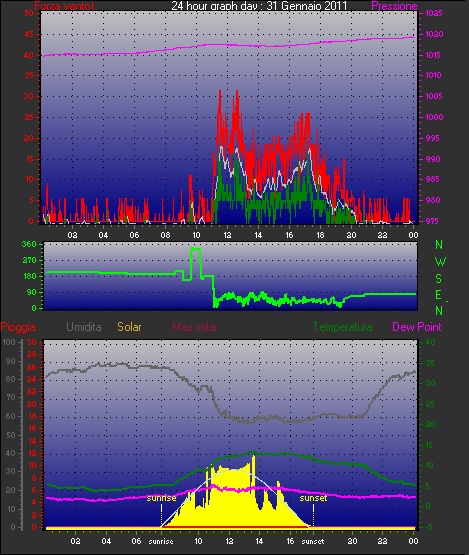Click the '180' wind direction axis value
Viewport: 469px width, 555px height.
click(x=29, y=276)
